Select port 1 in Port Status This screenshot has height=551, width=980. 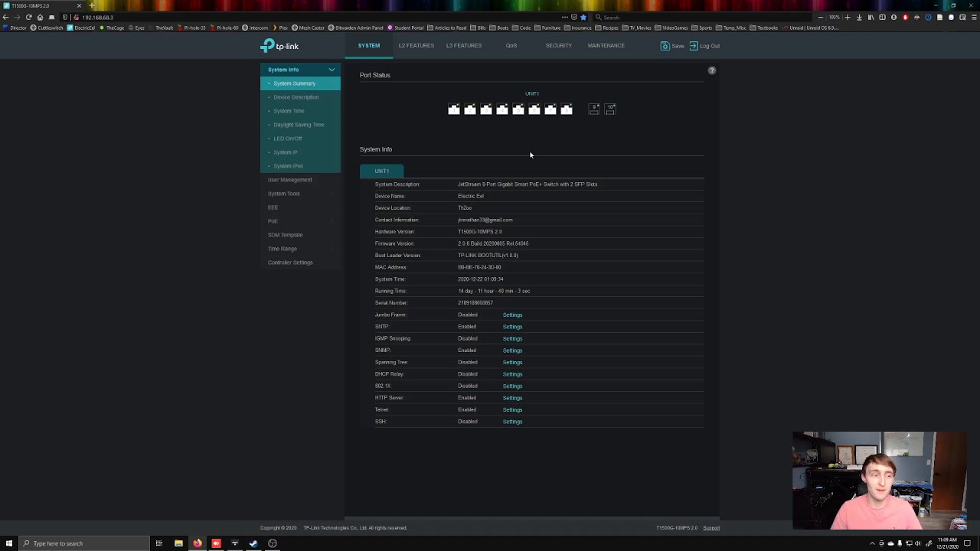[454, 110]
